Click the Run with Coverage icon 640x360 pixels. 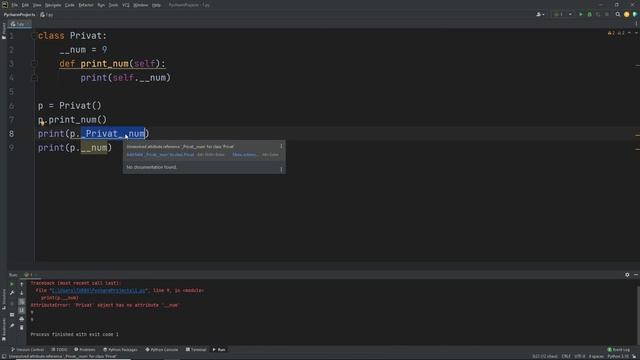pos(598,14)
